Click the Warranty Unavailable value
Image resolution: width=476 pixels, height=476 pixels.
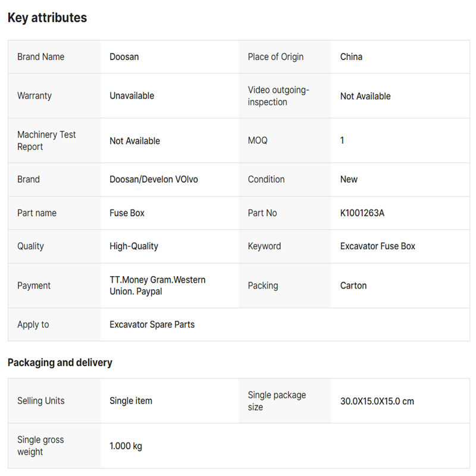(x=131, y=96)
